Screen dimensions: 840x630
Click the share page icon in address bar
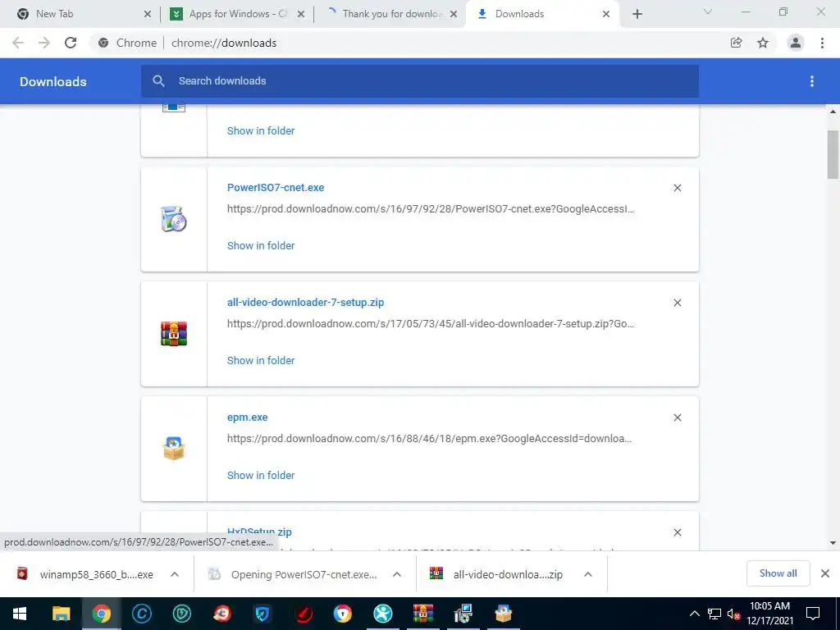pos(737,43)
